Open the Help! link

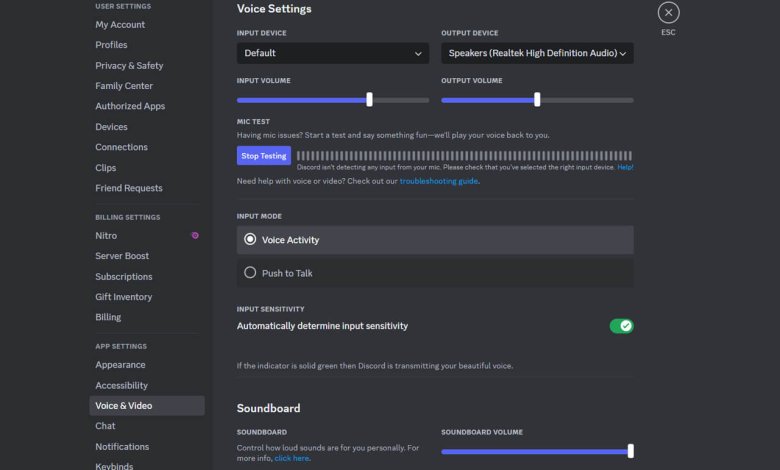click(625, 168)
